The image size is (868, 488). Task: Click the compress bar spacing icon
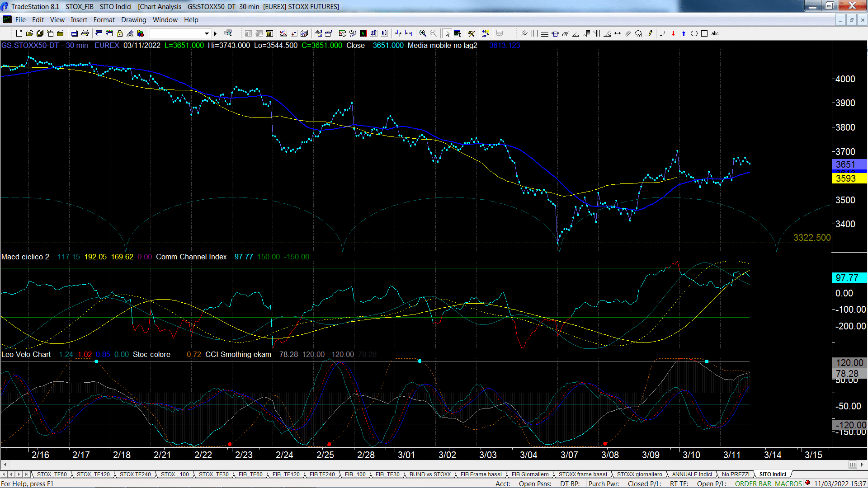pyautogui.click(x=398, y=33)
